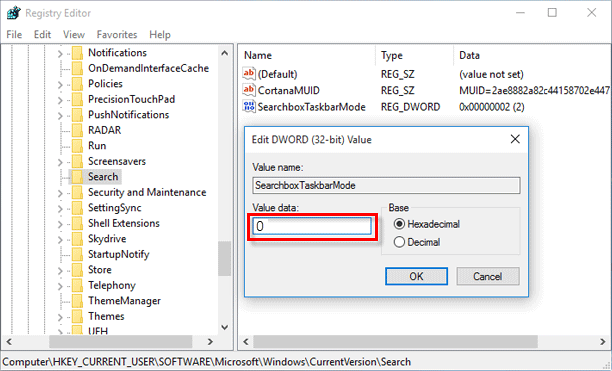The width and height of the screenshot is (612, 371).
Task: Expand the Themes key
Action: coord(60,317)
